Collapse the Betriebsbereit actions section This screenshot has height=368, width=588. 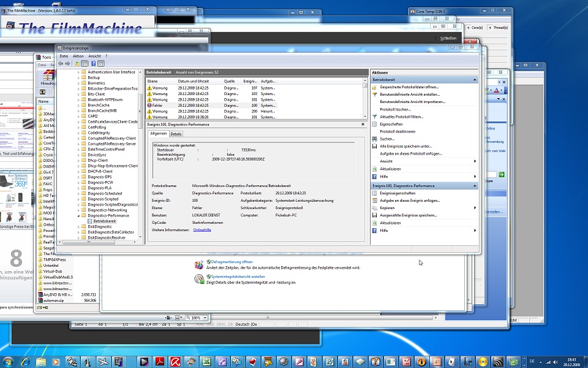point(474,80)
